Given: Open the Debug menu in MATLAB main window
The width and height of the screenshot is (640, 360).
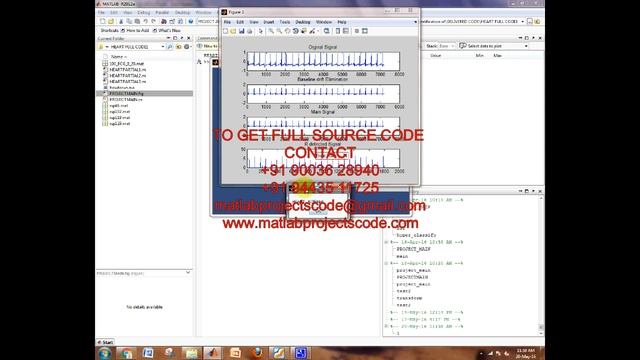Looking at the screenshot, I should (144, 13).
